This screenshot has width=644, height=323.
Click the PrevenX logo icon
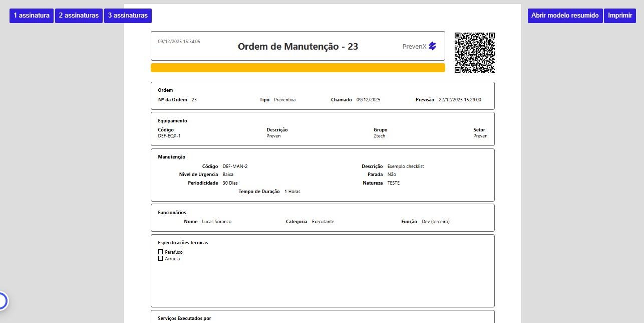tap(433, 46)
